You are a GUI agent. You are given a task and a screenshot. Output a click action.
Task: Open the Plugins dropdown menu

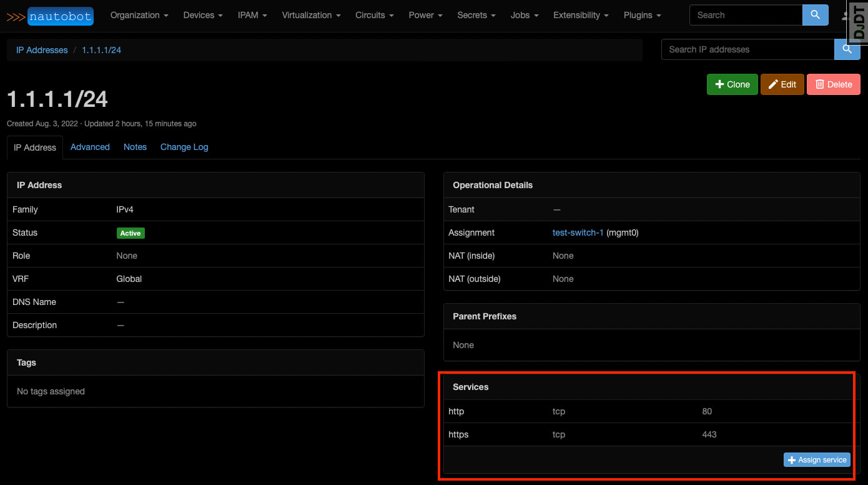pos(643,15)
